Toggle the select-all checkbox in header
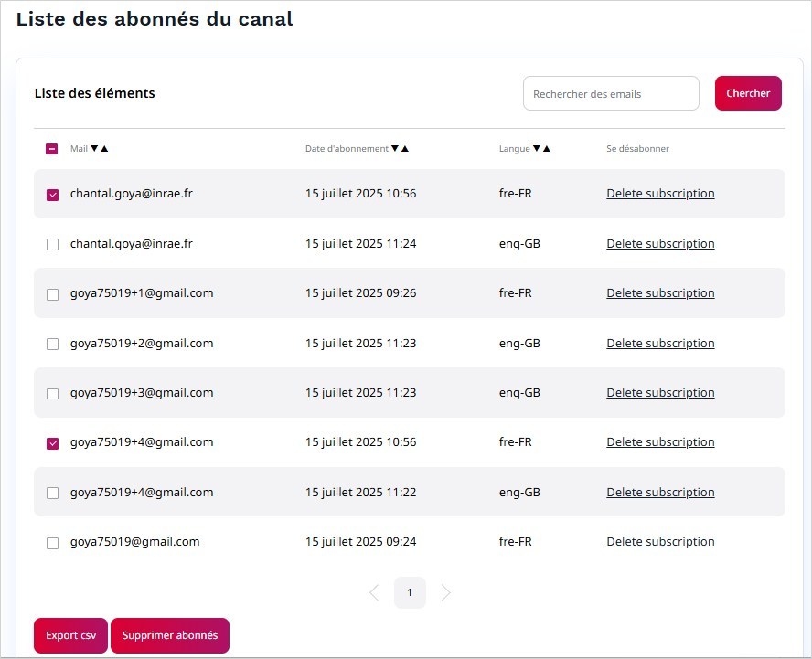This screenshot has width=812, height=659. pyautogui.click(x=51, y=148)
